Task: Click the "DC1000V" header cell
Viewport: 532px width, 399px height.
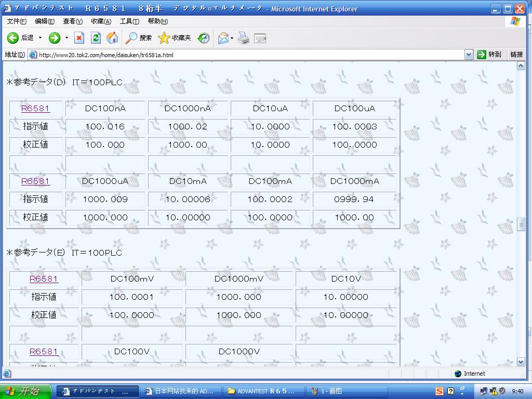Action: coord(239,352)
